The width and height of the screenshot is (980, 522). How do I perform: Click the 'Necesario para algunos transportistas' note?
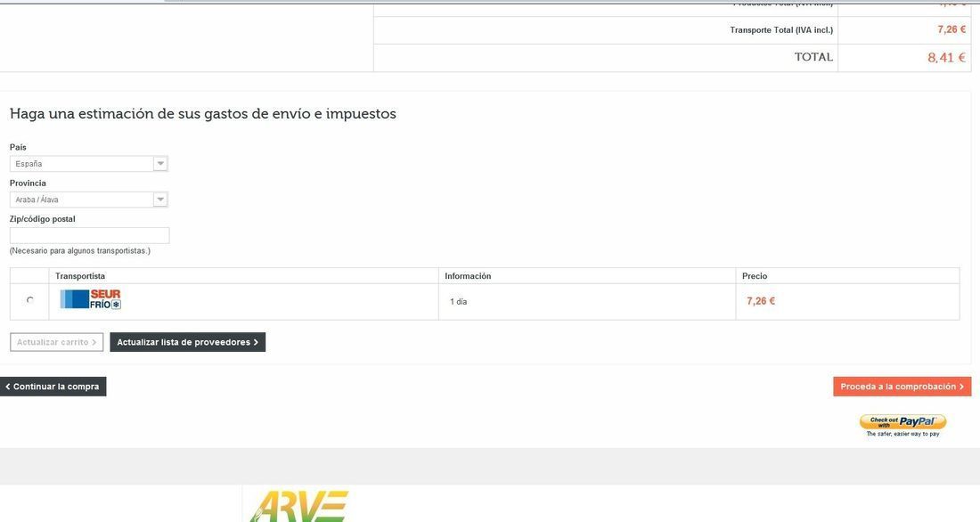pyautogui.click(x=80, y=250)
